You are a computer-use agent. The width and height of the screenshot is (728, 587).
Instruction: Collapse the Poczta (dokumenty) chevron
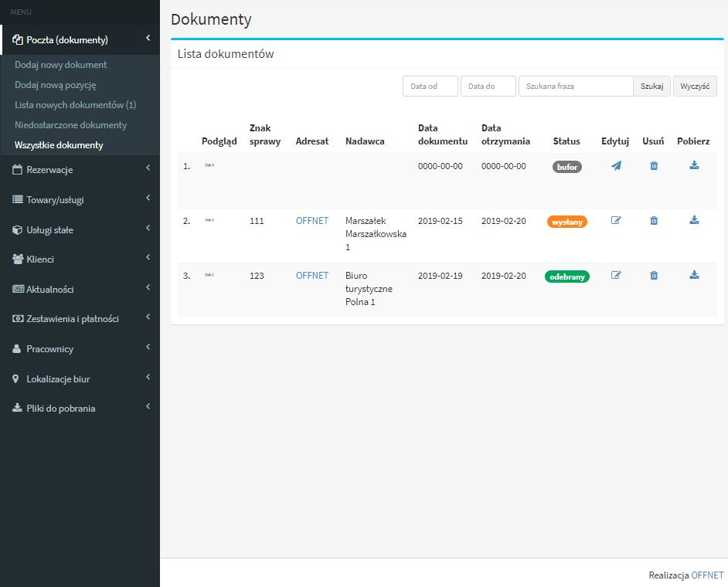tap(148, 38)
